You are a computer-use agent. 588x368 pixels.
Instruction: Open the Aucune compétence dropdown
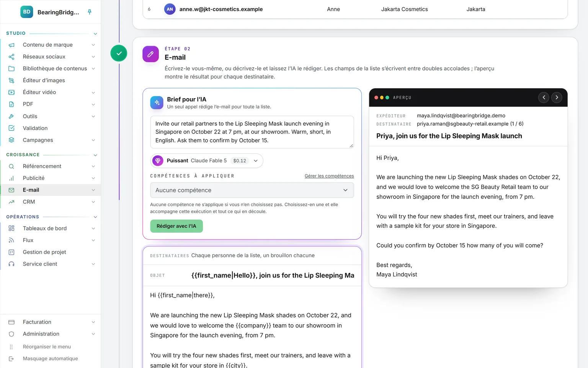252,190
